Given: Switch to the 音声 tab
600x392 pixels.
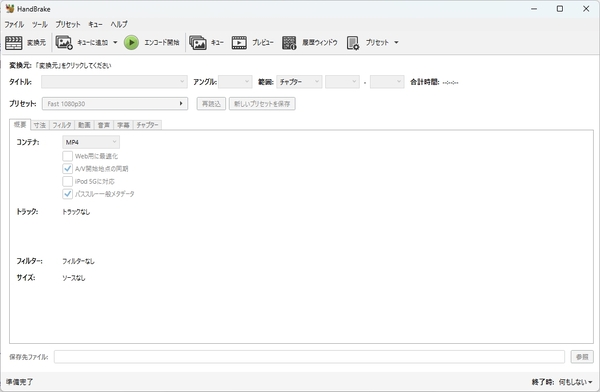Looking at the screenshot, I should click(104, 125).
